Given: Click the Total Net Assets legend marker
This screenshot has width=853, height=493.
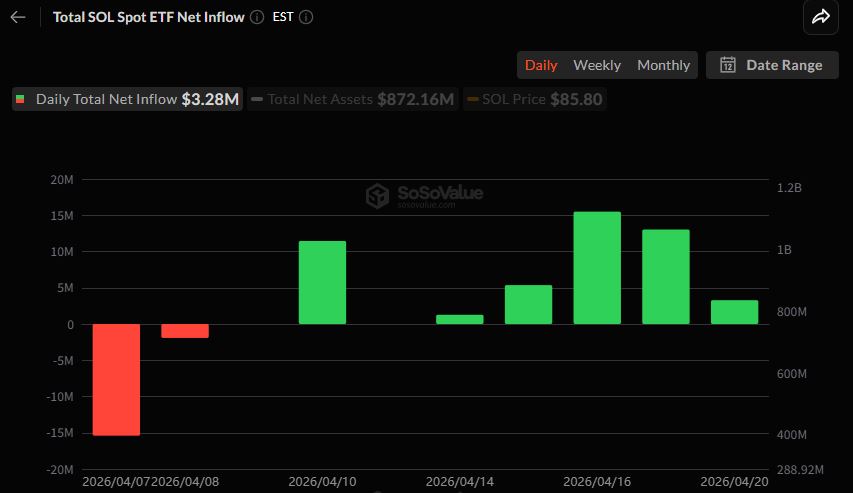Looking at the screenshot, I should 257,100.
